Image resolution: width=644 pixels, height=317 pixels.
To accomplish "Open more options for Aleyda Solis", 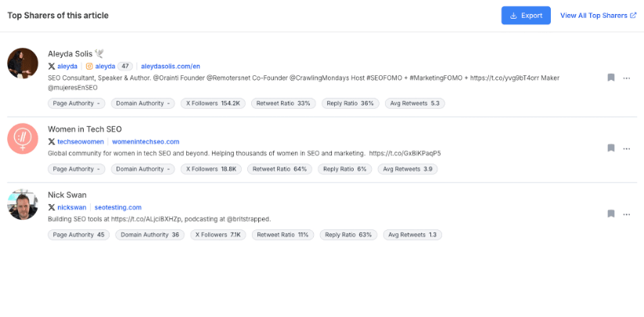I will coord(626,77).
